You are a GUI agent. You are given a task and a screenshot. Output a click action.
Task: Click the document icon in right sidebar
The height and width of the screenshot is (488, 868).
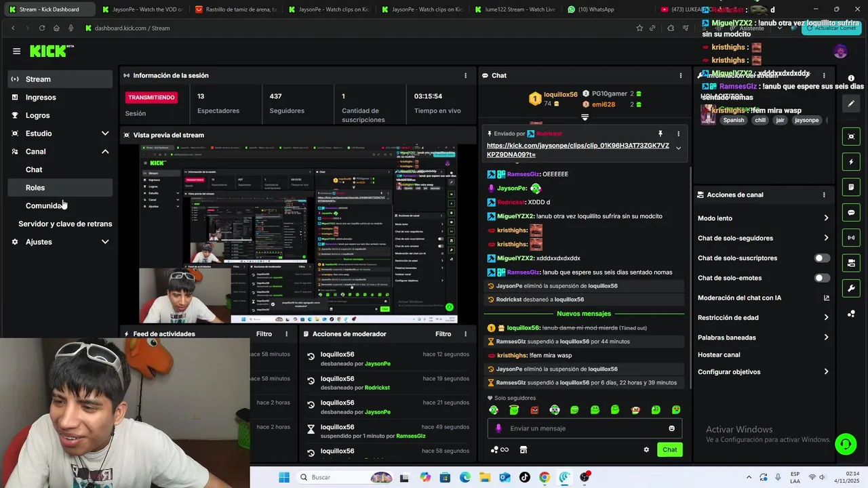(x=851, y=187)
